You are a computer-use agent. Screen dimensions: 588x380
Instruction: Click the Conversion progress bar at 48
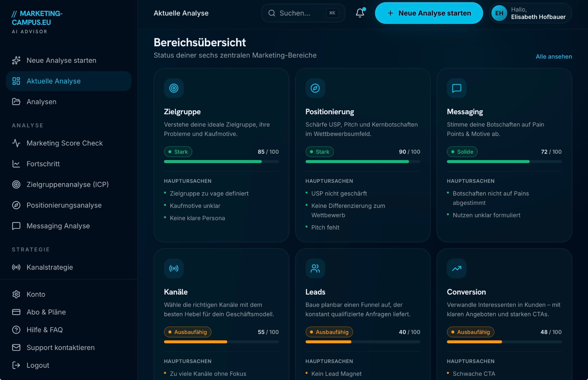pos(504,342)
